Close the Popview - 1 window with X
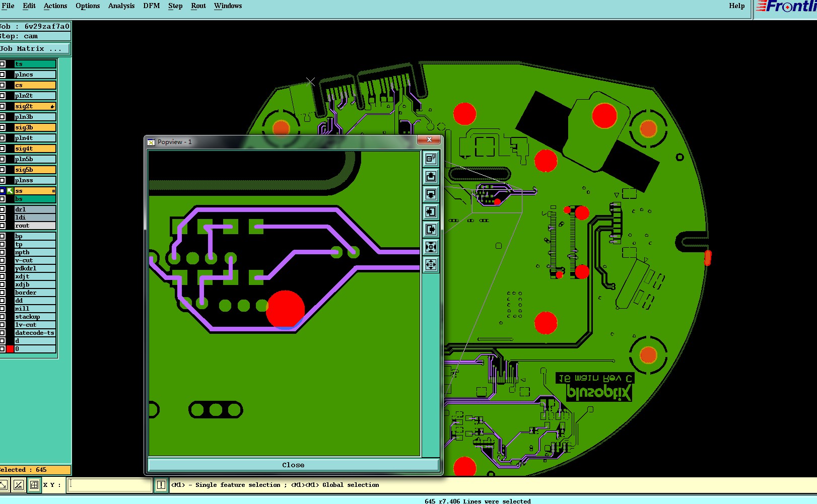The image size is (817, 504). tap(429, 139)
